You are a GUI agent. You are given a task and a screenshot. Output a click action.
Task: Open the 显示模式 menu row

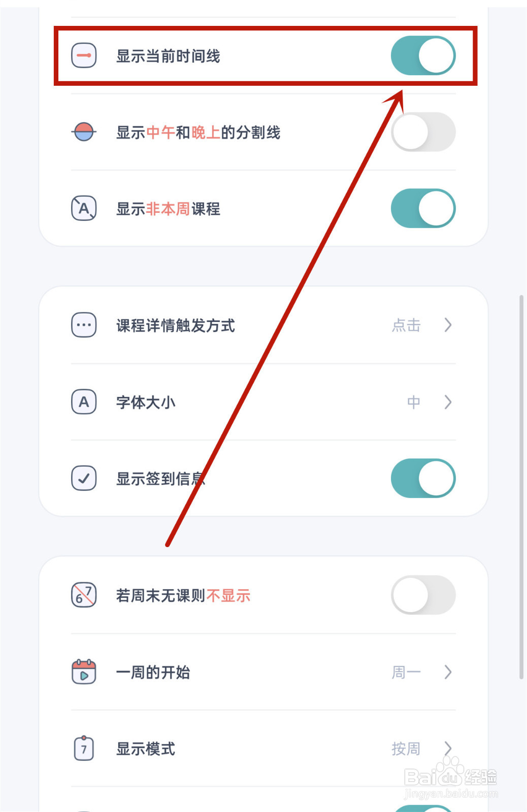point(263,749)
